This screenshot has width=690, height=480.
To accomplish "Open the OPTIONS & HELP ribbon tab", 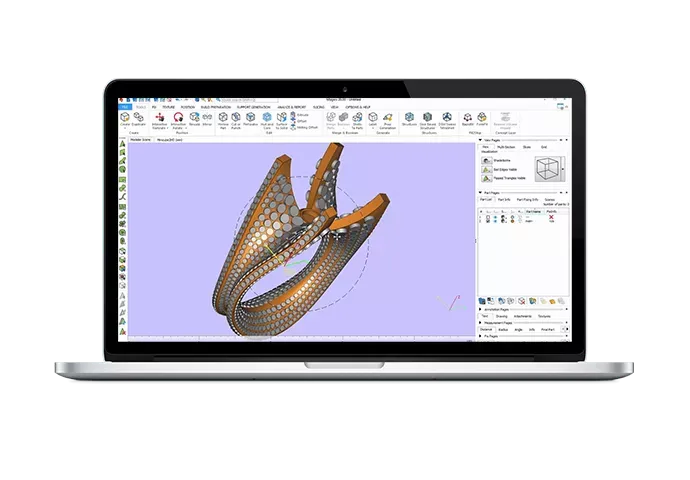I will 358,107.
